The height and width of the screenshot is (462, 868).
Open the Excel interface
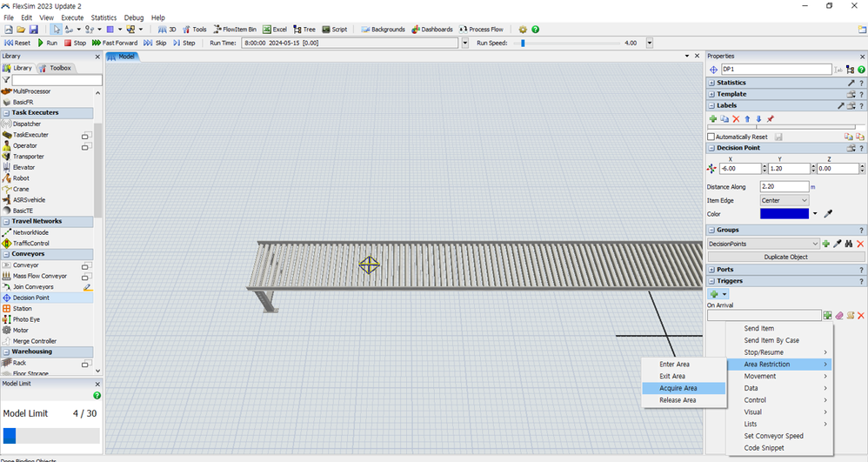pos(275,30)
